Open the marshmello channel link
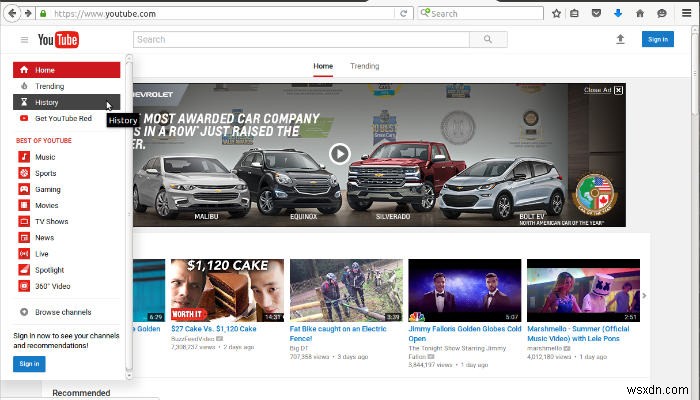The image size is (700, 400). 545,348
